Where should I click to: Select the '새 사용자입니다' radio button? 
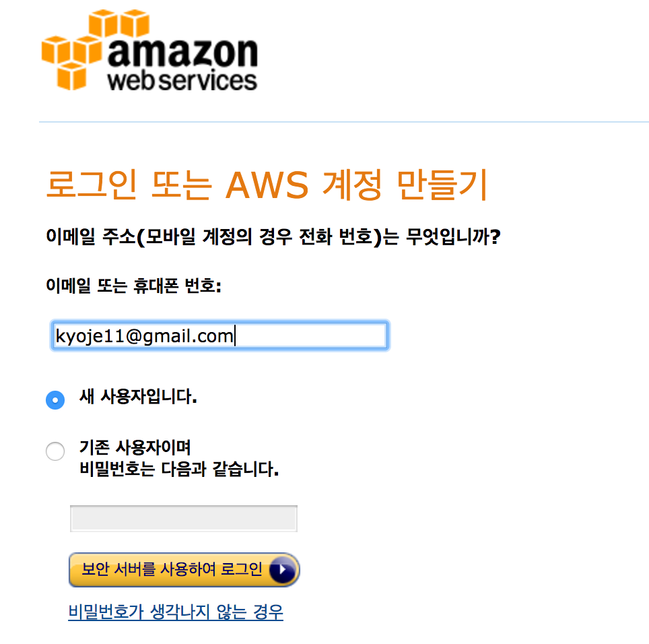pos(55,400)
